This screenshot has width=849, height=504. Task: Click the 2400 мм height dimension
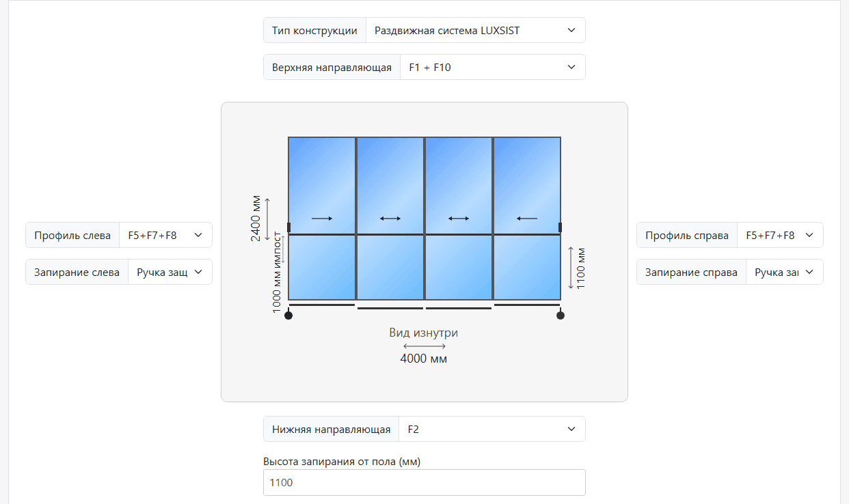coord(256,219)
